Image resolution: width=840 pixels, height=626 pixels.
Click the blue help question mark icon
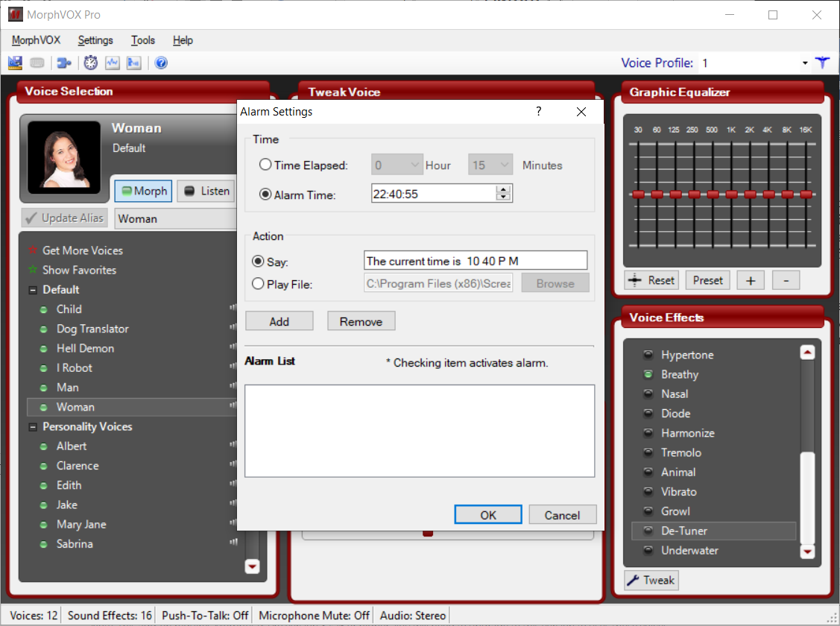(161, 63)
